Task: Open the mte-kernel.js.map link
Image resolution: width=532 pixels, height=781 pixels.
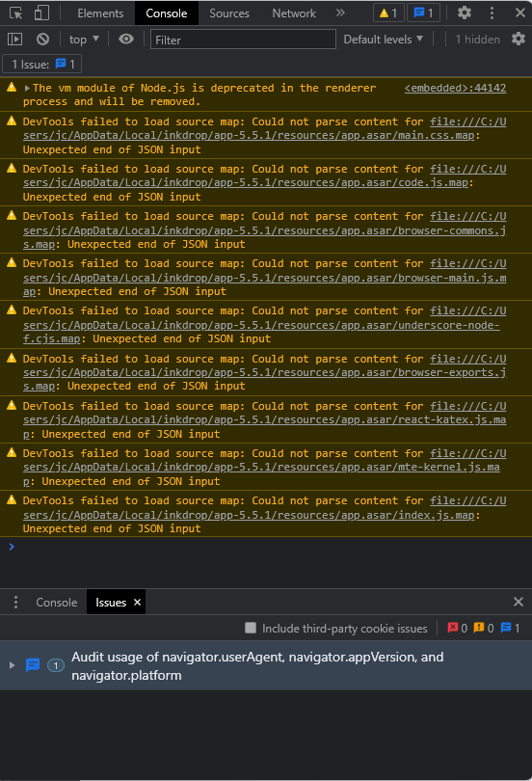Action: [264, 468]
